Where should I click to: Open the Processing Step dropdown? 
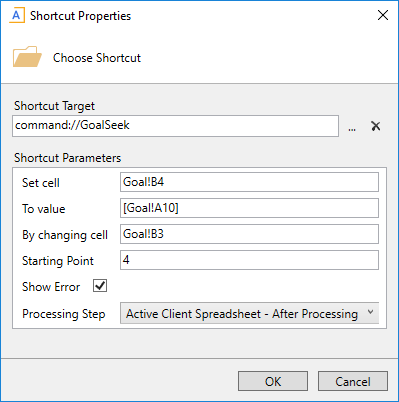(x=249, y=313)
